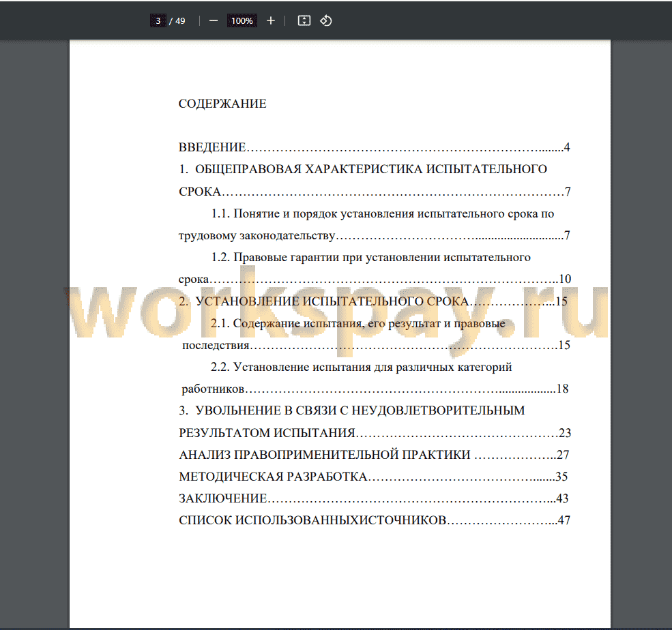This screenshot has width=672, height=630.
Task: Click the total page count '/ 49'
Action: click(177, 21)
